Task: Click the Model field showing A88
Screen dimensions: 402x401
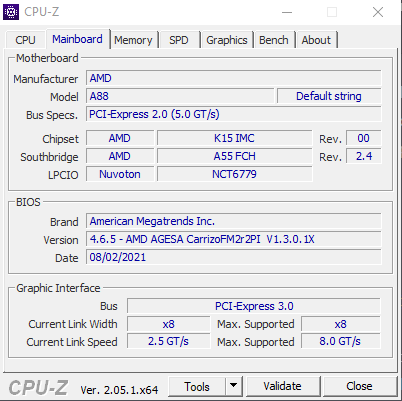Action: pyautogui.click(x=180, y=96)
